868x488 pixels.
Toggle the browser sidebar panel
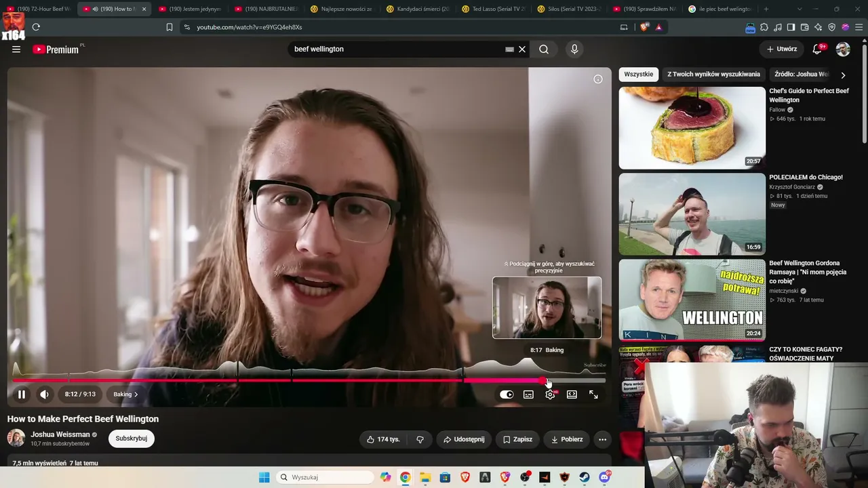pyautogui.click(x=791, y=27)
